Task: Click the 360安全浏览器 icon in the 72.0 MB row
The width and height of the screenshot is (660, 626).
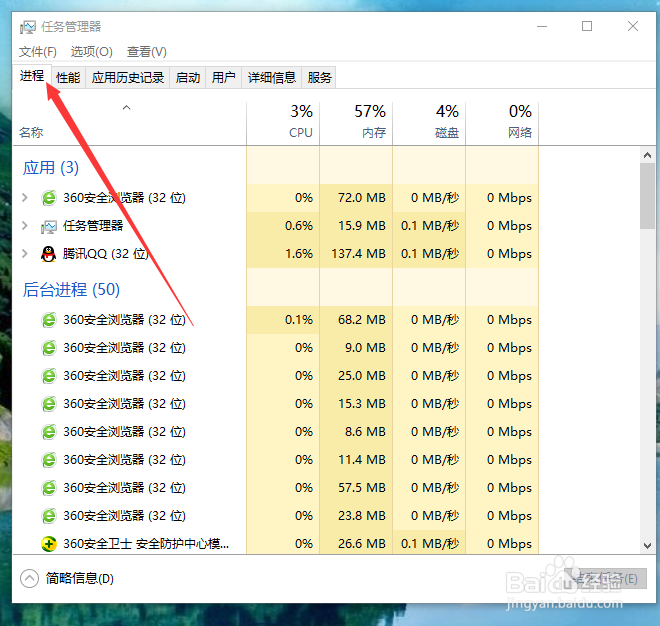Action: [x=49, y=198]
